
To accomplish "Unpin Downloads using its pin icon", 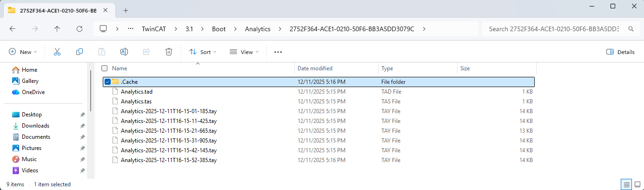I will point(82,126).
